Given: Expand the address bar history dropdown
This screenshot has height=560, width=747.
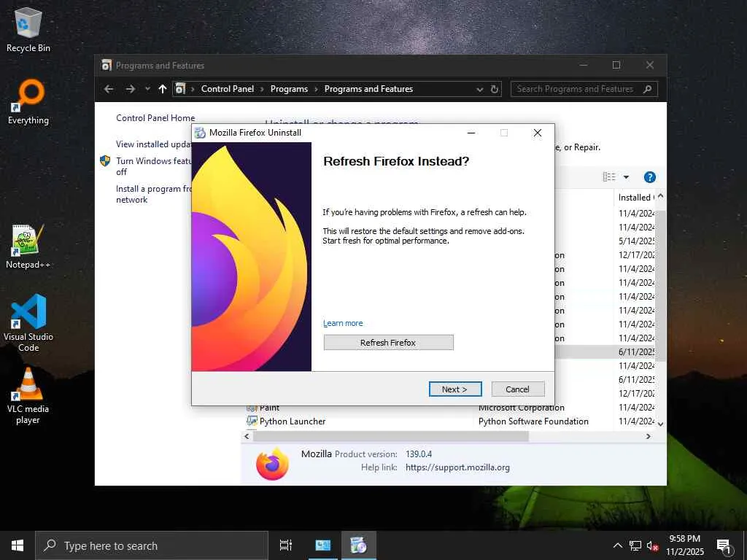Looking at the screenshot, I should point(480,89).
